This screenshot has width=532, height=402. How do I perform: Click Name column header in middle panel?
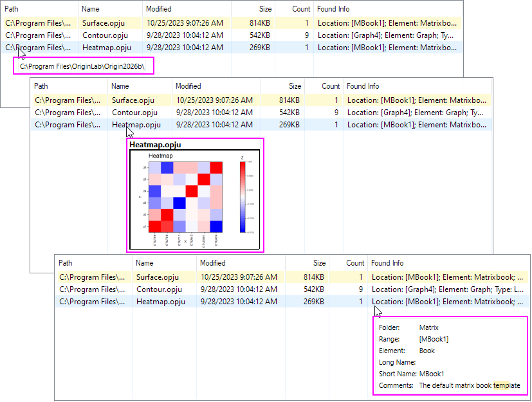[120, 86]
